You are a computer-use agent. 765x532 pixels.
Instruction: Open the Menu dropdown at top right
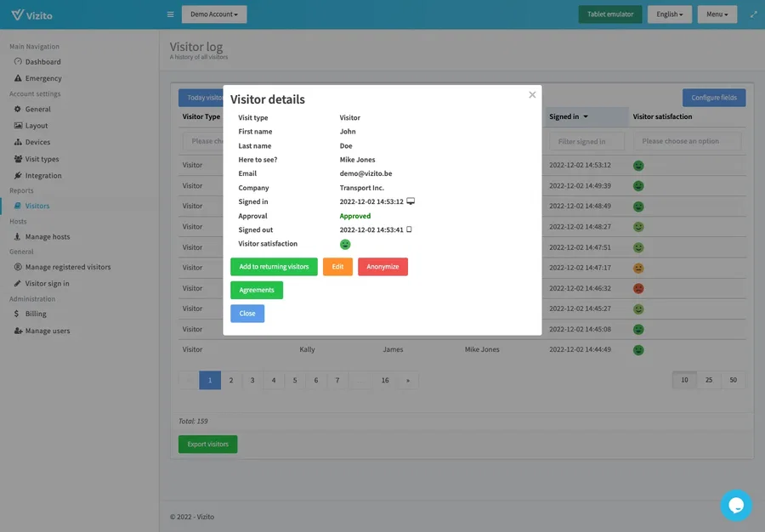coord(716,14)
